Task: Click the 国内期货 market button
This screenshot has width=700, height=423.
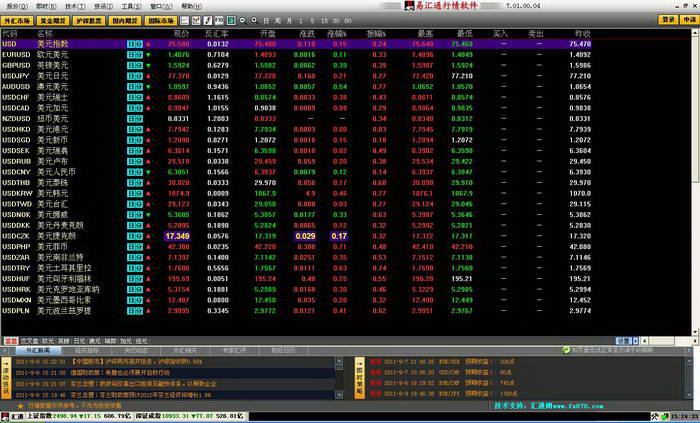Action: (125, 21)
